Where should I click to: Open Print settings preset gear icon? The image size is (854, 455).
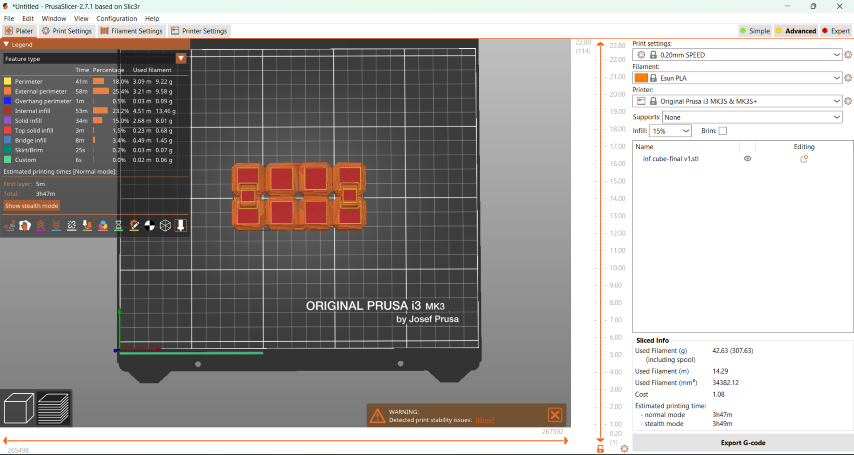click(848, 54)
